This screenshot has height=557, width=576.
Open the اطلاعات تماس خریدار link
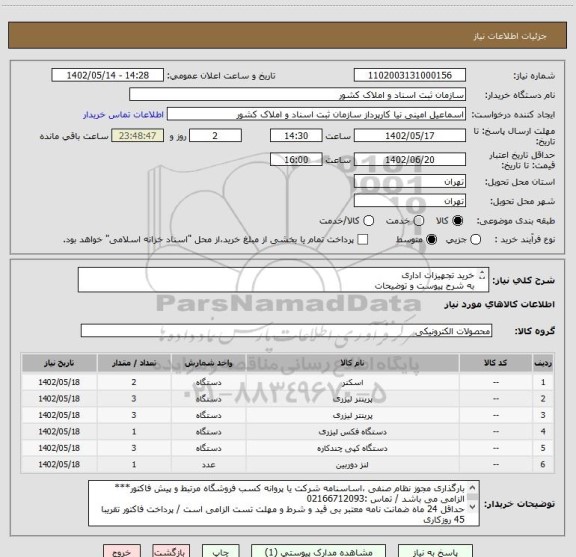pos(123,115)
